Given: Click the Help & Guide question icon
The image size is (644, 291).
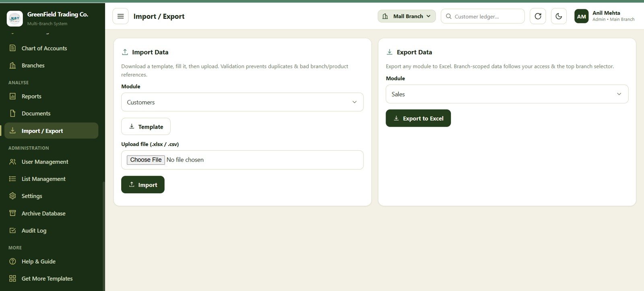Looking at the screenshot, I should [13, 262].
